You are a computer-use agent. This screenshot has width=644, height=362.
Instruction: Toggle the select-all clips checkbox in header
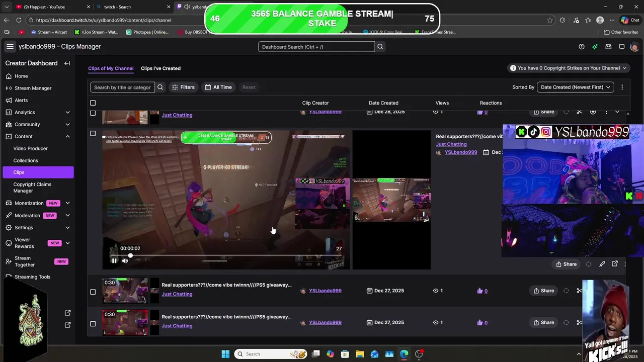pos(93,103)
